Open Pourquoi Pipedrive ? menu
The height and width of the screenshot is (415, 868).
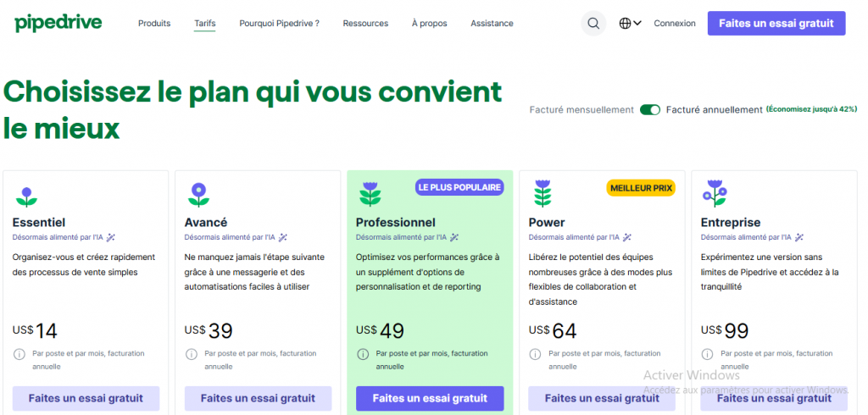point(279,23)
